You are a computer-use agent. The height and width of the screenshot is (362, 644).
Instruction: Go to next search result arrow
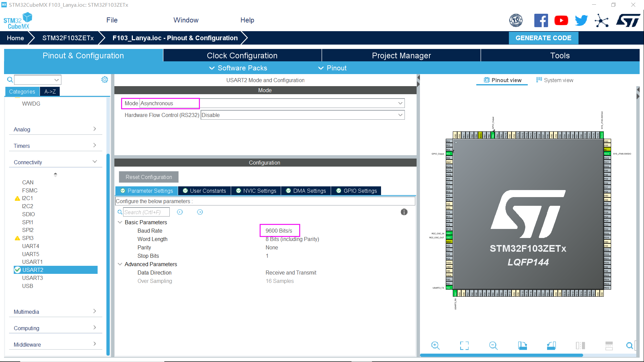tap(200, 212)
